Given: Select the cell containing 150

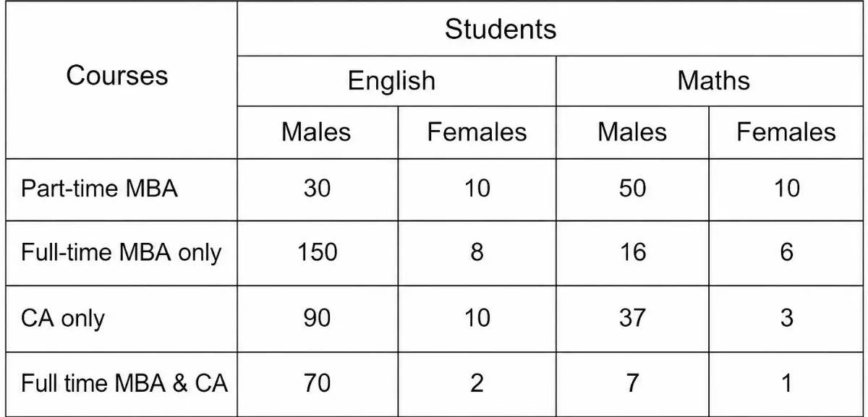Looking at the screenshot, I should [317, 253].
